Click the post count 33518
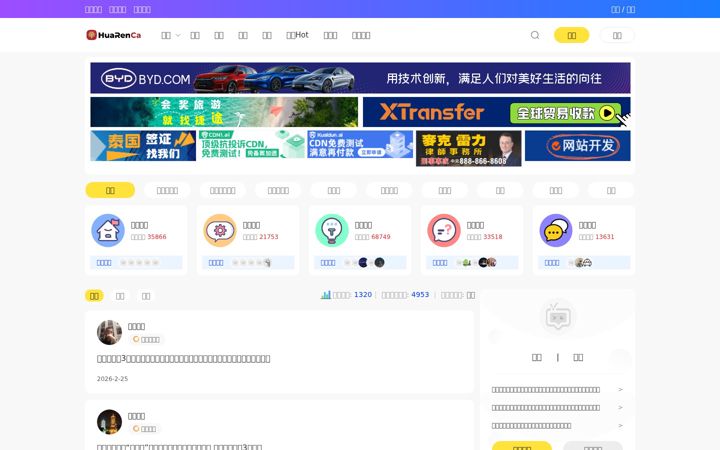The image size is (720, 450). coord(493,237)
